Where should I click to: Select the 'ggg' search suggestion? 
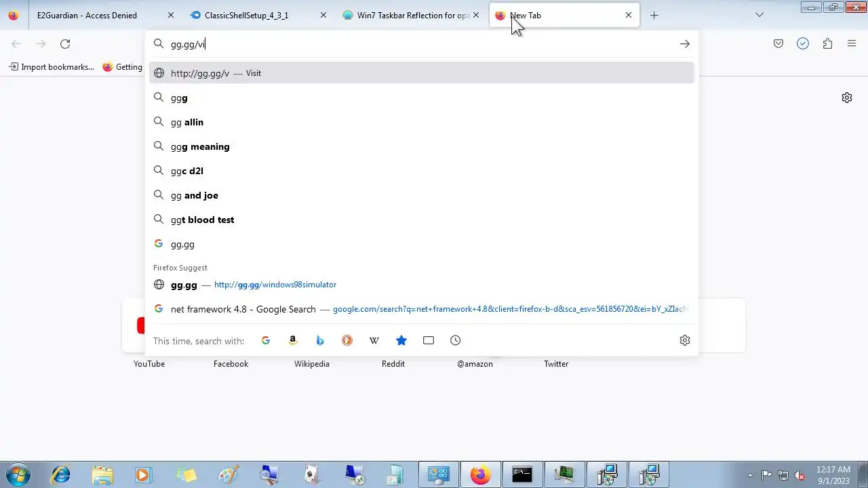[422, 98]
